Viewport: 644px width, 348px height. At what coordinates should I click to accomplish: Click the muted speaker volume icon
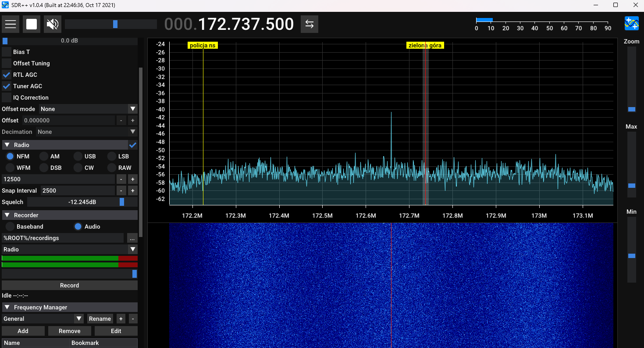click(x=53, y=24)
